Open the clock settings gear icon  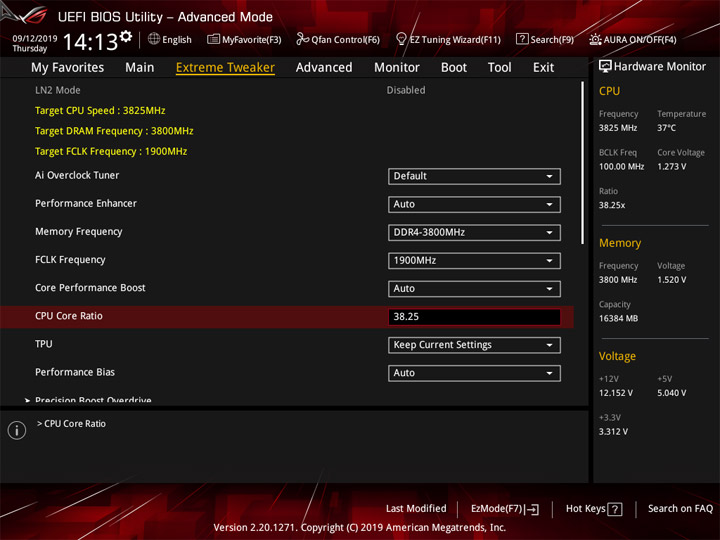tap(126, 36)
